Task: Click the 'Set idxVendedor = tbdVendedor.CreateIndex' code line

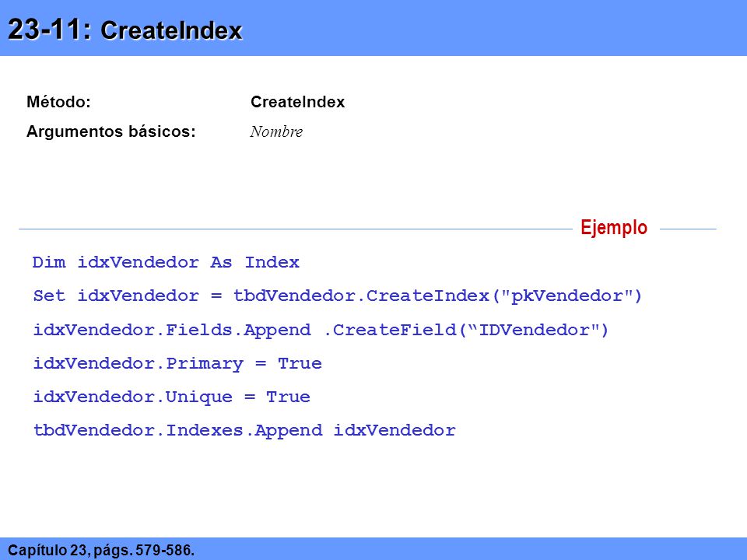Action: pyautogui.click(x=337, y=296)
